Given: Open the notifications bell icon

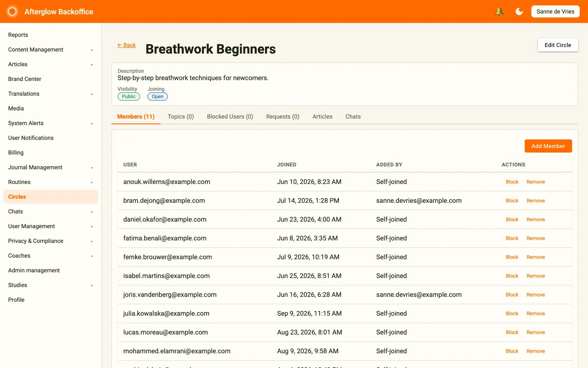Looking at the screenshot, I should click(499, 11).
